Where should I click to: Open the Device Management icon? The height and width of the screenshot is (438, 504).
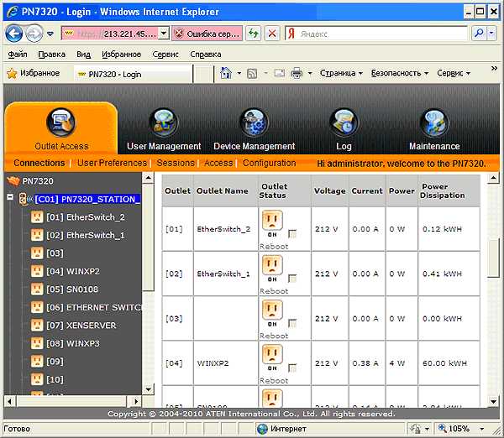(254, 123)
